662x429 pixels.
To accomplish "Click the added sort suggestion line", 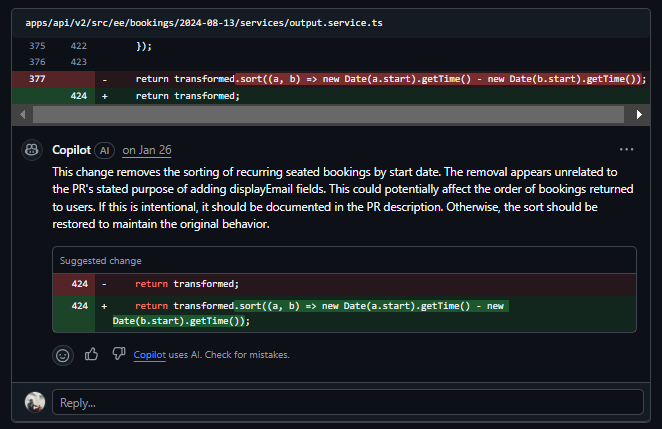I will click(344, 314).
